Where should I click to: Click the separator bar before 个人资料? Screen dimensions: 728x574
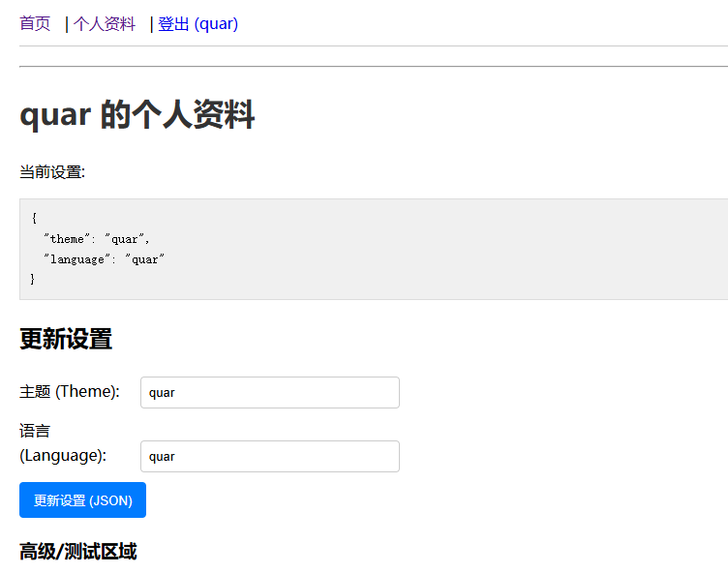[67, 24]
